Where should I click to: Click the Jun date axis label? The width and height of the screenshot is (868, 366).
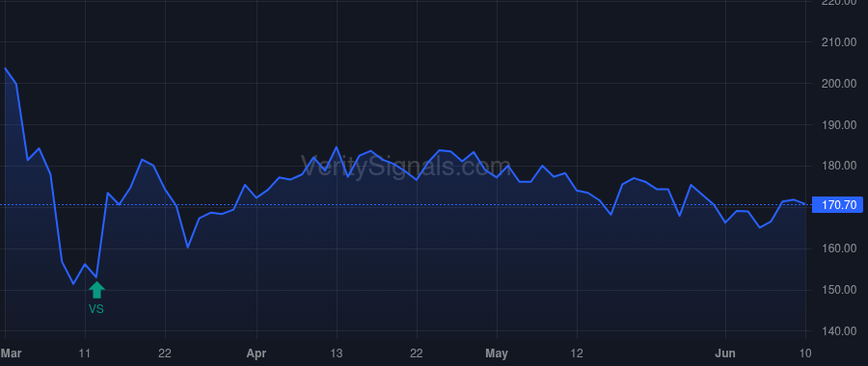click(x=725, y=353)
